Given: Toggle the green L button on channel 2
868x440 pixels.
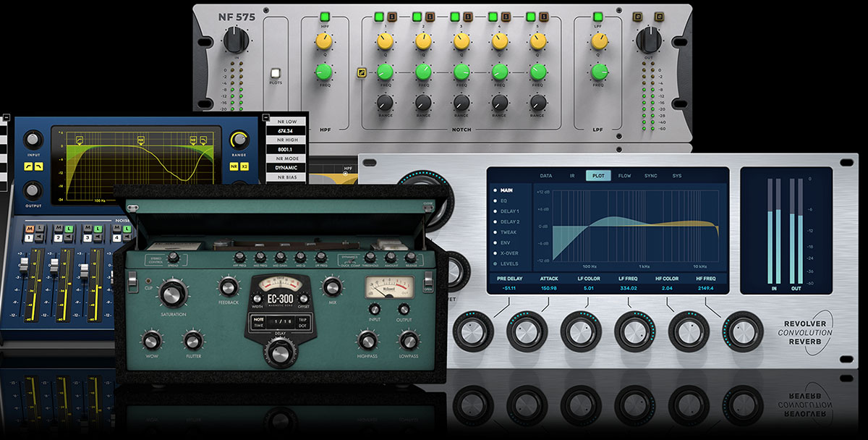Looking at the screenshot, I should [68, 228].
